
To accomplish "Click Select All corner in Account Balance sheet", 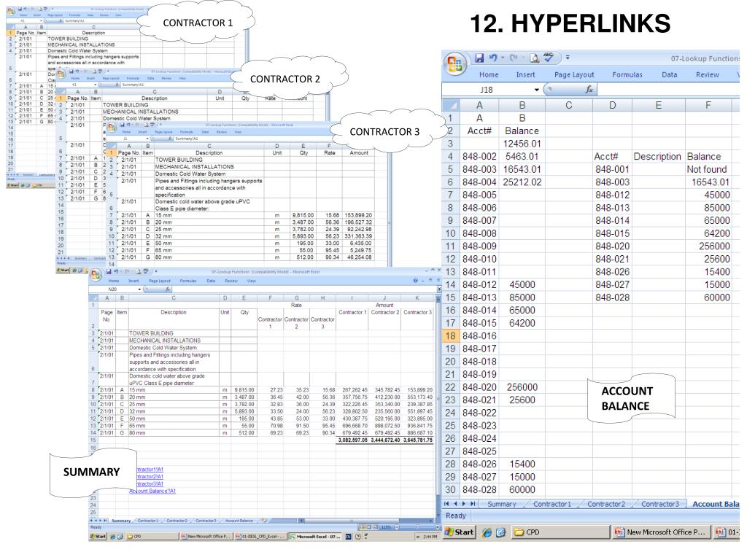I will tap(451, 105).
